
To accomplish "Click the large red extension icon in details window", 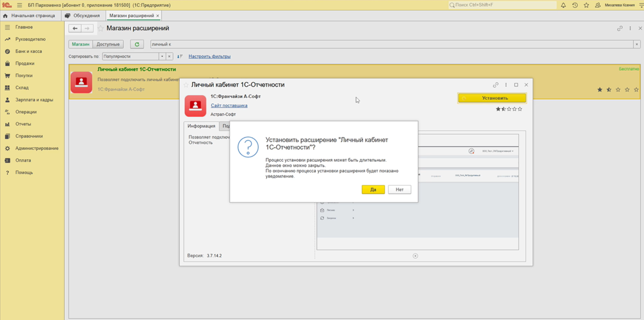I will click(196, 106).
